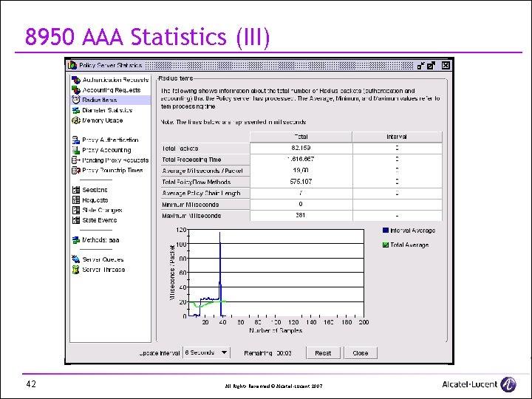The width and height of the screenshot is (532, 399).
Task: Click the Average Policy Chain Length label
Action: point(201,193)
